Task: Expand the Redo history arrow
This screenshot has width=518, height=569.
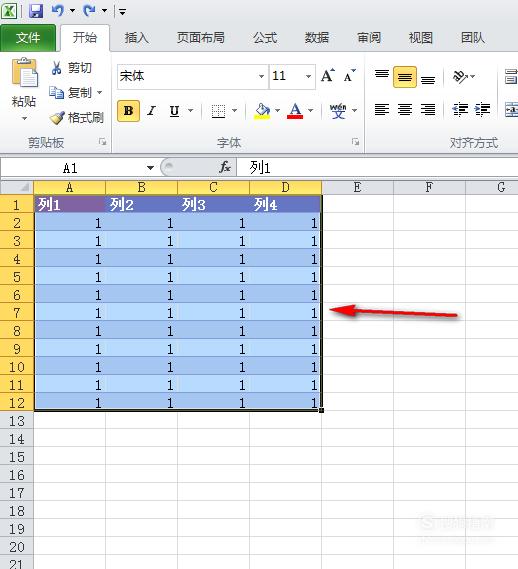Action: point(104,11)
